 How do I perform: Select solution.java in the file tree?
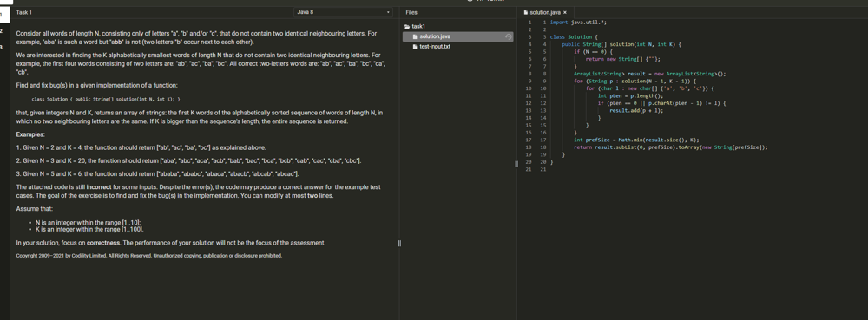pyautogui.click(x=457, y=36)
